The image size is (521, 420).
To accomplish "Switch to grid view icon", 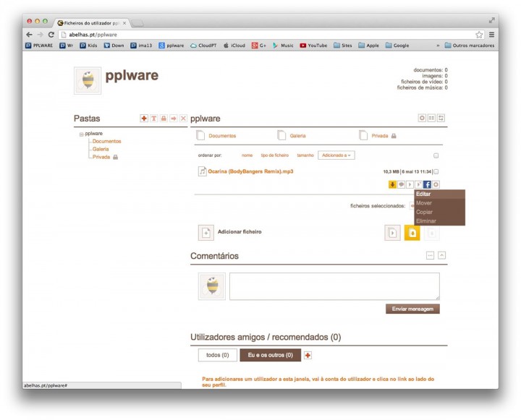I will coord(431,118).
